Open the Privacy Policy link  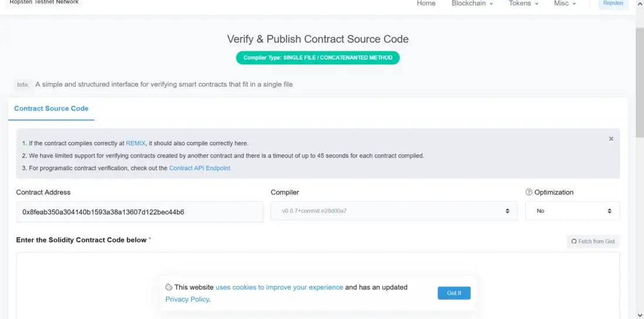pos(187,300)
